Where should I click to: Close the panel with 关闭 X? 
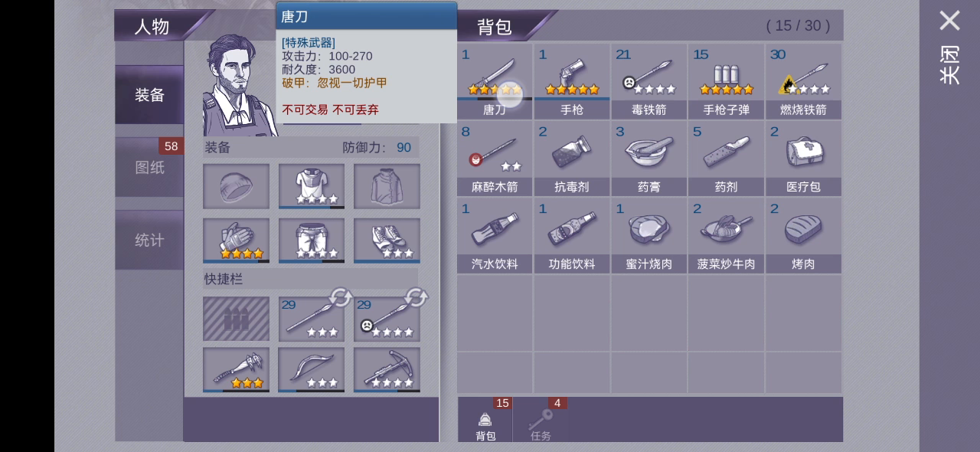click(949, 47)
